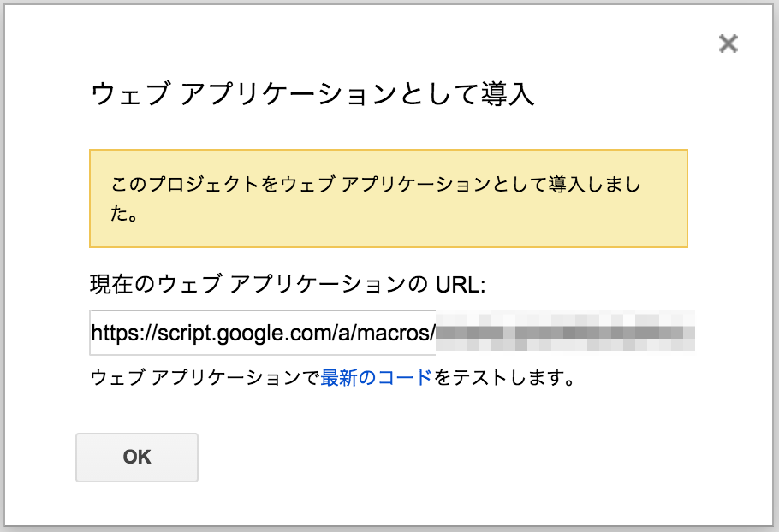Focus the web application URL field
The width and height of the screenshot is (779, 532).
point(392,333)
